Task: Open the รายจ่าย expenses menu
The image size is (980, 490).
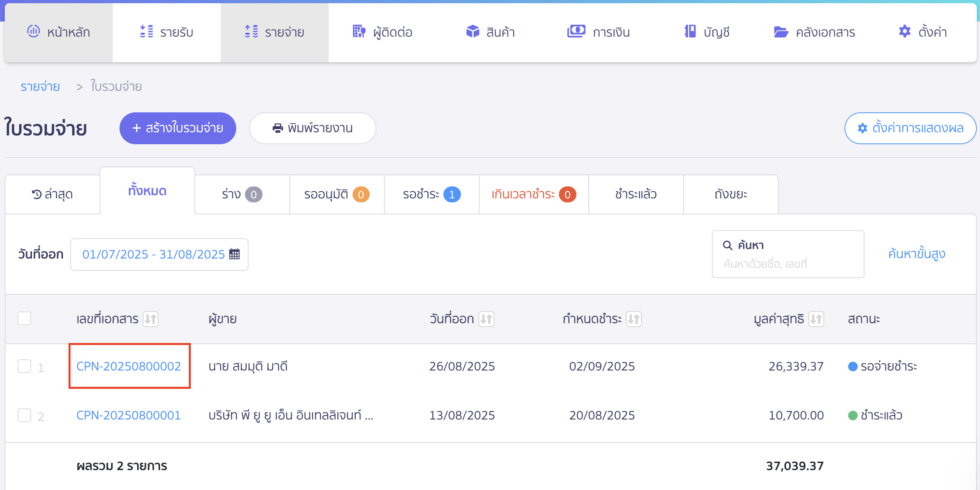Action: click(274, 32)
